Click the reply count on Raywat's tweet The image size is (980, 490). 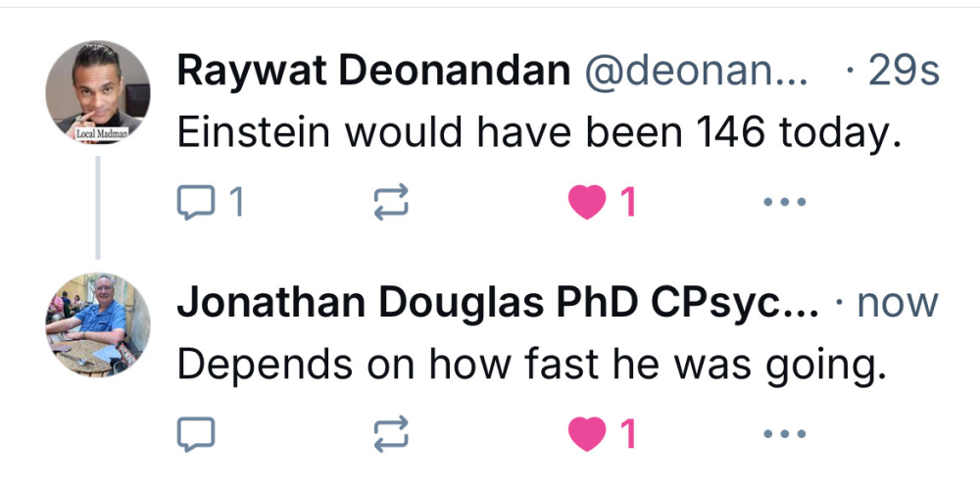pyautogui.click(x=235, y=203)
